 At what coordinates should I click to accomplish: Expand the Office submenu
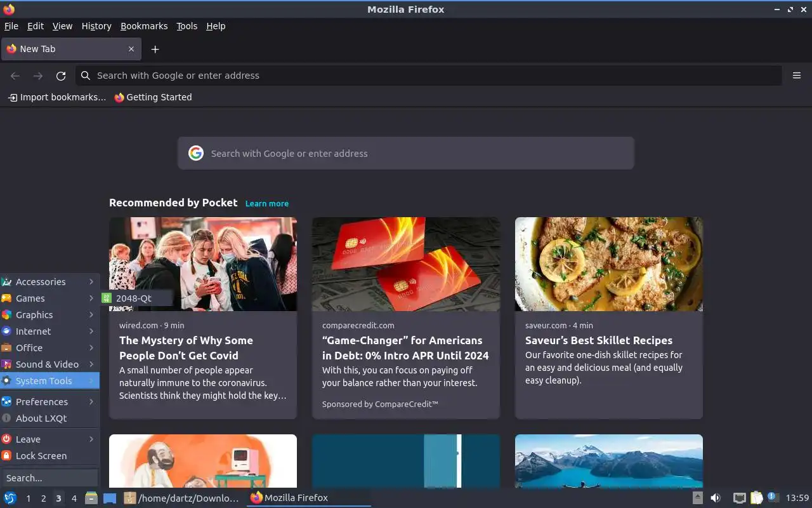[x=49, y=348]
